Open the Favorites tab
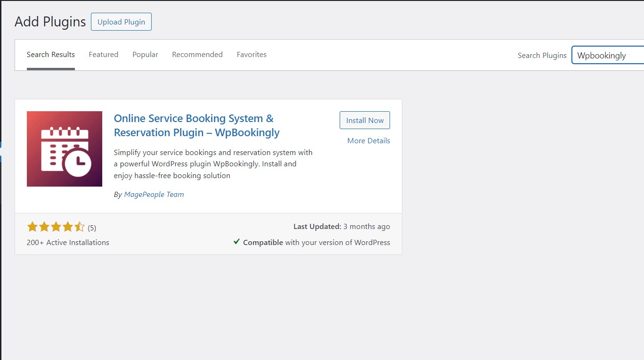The height and width of the screenshot is (360, 644). pyautogui.click(x=252, y=55)
